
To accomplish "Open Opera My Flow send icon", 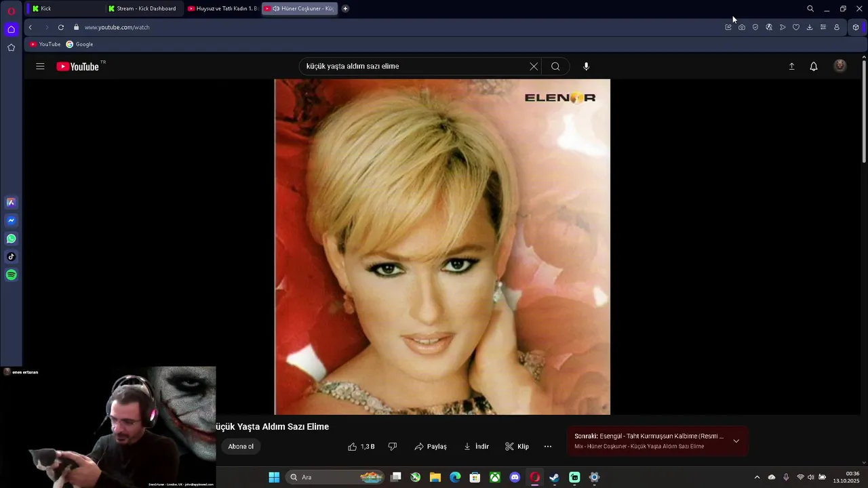I will tap(783, 27).
